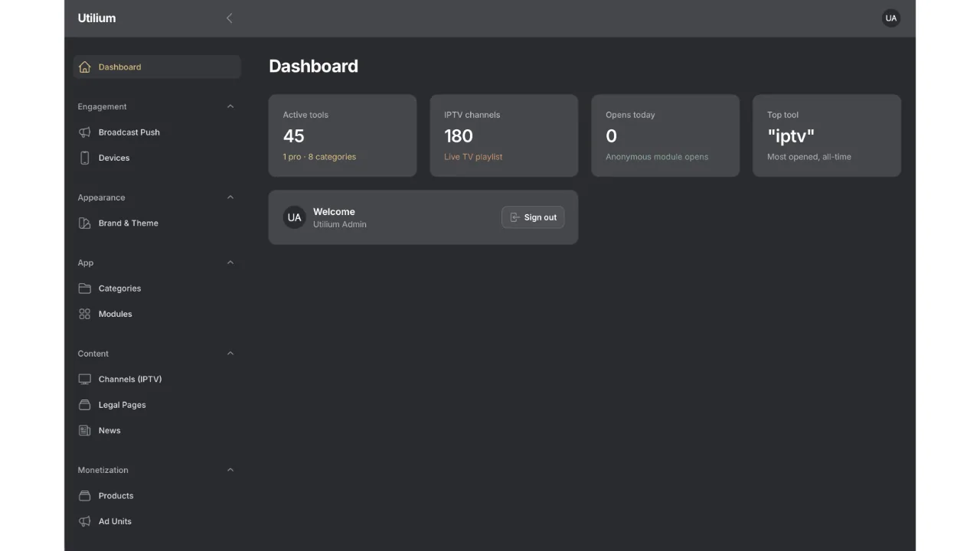The image size is (980, 551).
Task: Open the UA avatar in top bar
Action: (891, 18)
